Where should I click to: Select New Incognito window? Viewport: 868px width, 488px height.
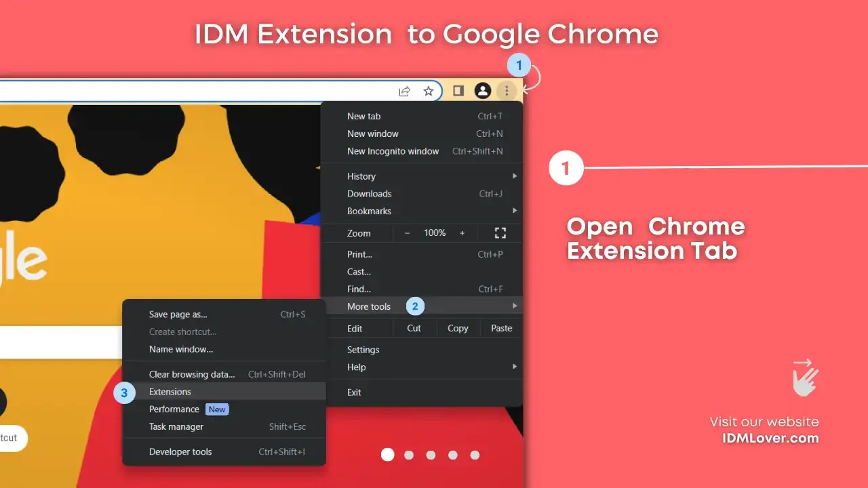pos(393,151)
